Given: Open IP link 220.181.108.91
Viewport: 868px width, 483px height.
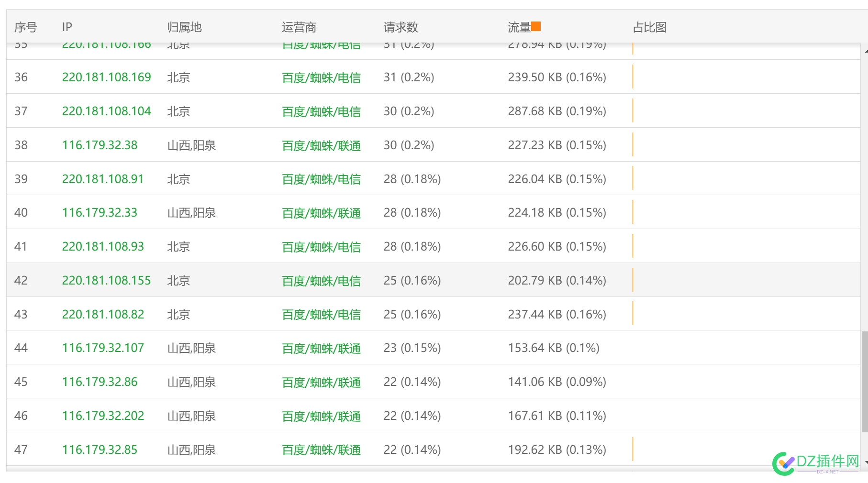Looking at the screenshot, I should click(x=103, y=179).
